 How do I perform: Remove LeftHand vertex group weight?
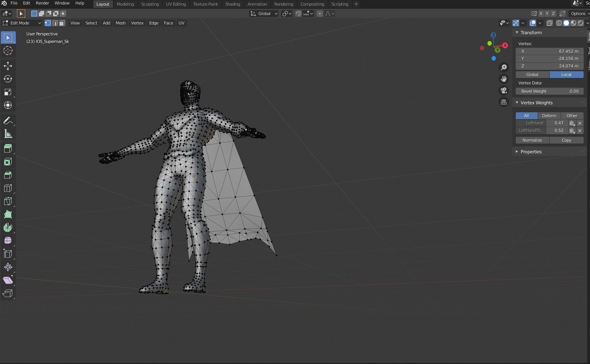point(580,123)
